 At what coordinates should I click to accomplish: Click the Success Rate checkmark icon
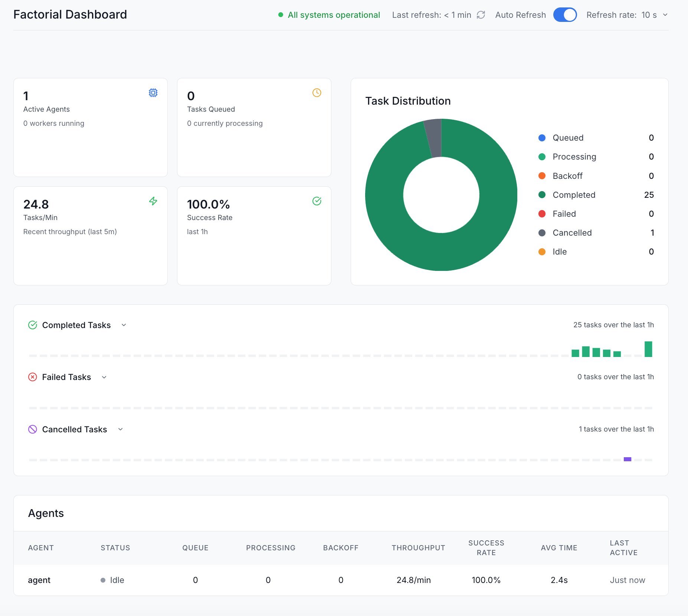pyautogui.click(x=317, y=201)
